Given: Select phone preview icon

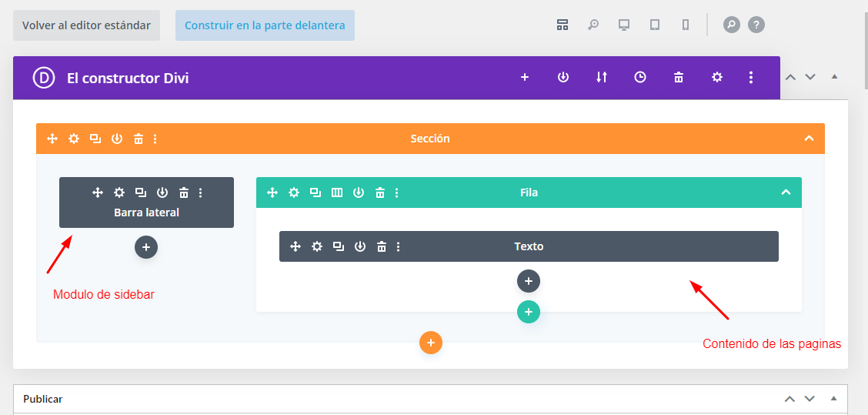Looking at the screenshot, I should 686,25.
